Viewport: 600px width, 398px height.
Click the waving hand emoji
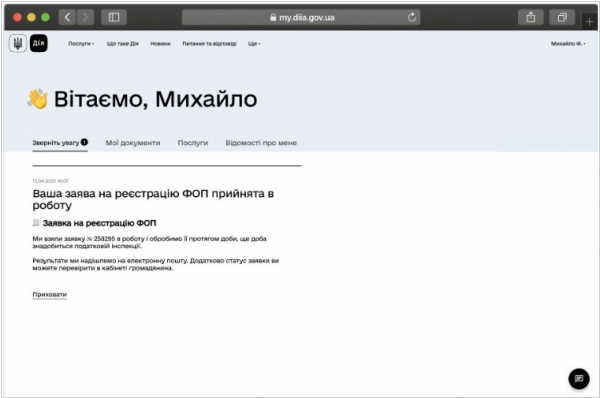point(38,99)
